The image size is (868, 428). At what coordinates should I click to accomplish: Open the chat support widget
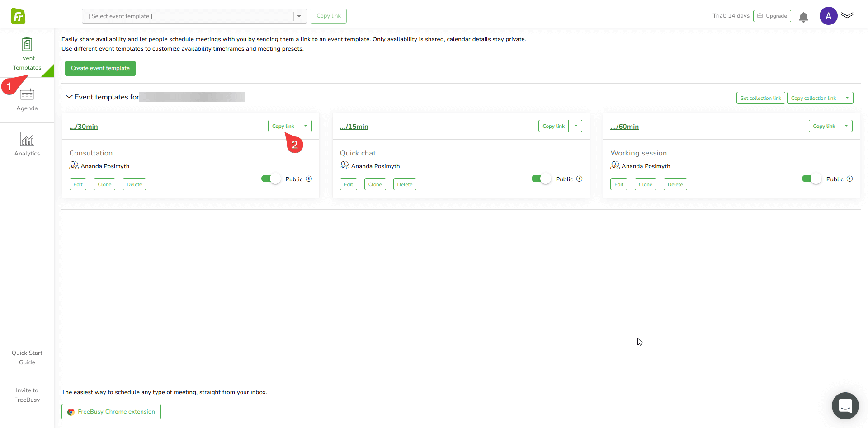(845, 405)
